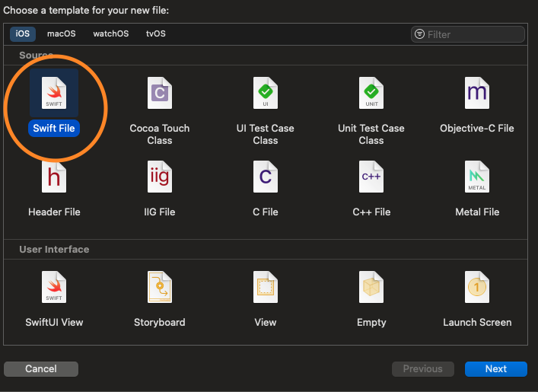The image size is (538, 392).
Task: Select the Header File template icon
Action: pos(54,177)
